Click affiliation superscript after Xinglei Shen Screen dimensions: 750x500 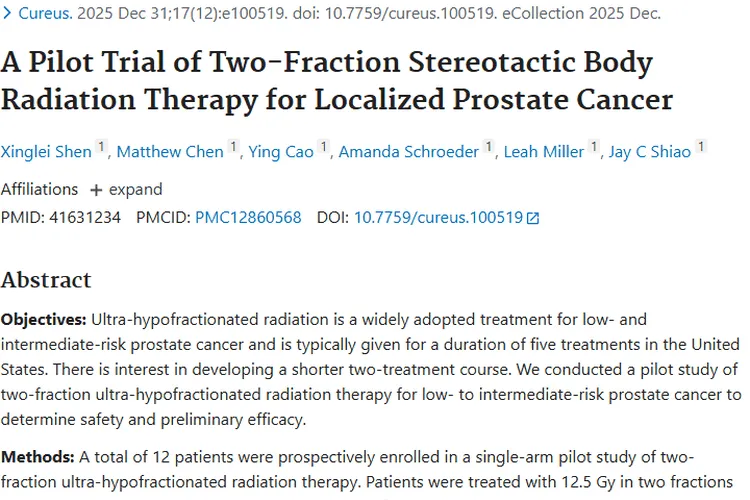click(x=101, y=148)
